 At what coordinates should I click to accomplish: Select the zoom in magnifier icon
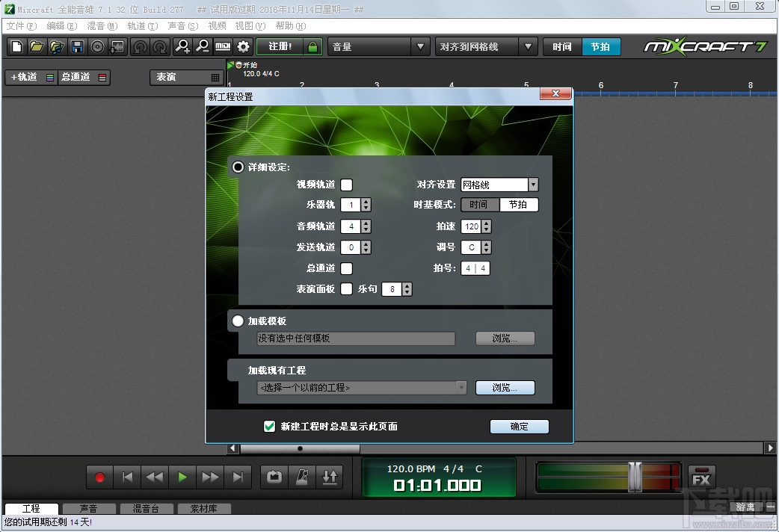182,46
